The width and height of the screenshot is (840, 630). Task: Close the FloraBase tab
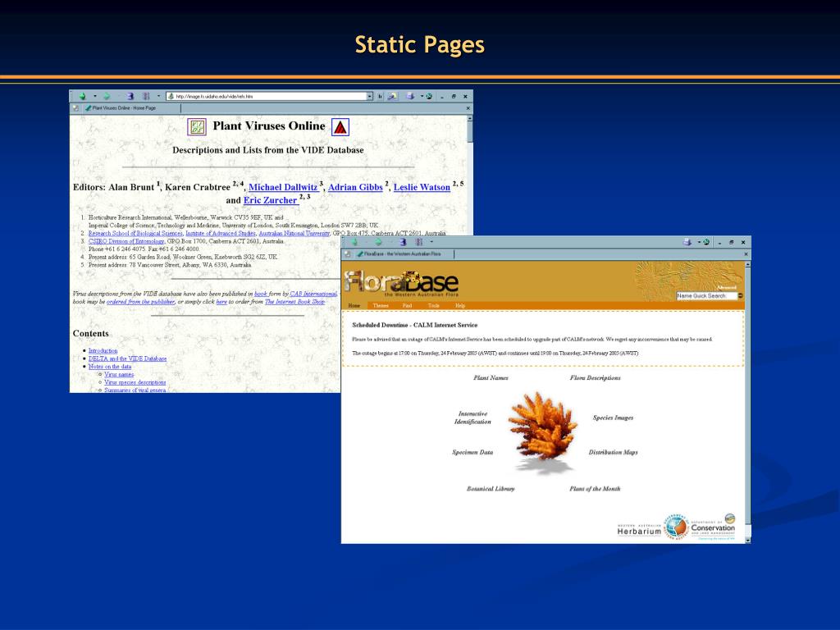[x=746, y=254]
